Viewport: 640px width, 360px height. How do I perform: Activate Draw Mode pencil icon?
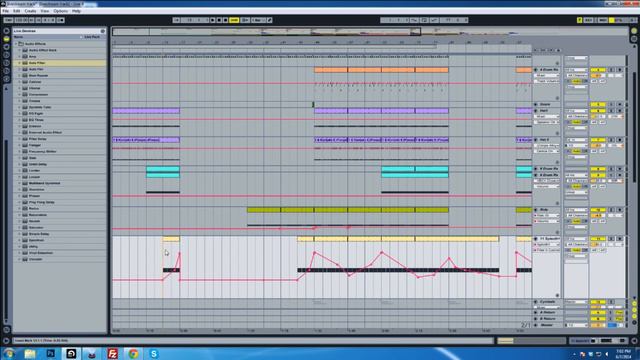(x=270, y=20)
